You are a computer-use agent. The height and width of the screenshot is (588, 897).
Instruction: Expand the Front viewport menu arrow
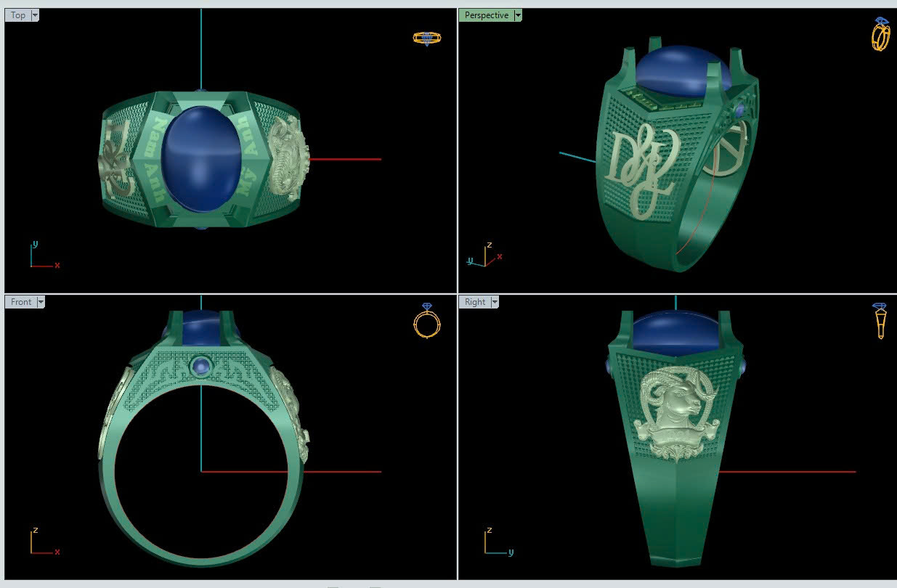point(41,302)
